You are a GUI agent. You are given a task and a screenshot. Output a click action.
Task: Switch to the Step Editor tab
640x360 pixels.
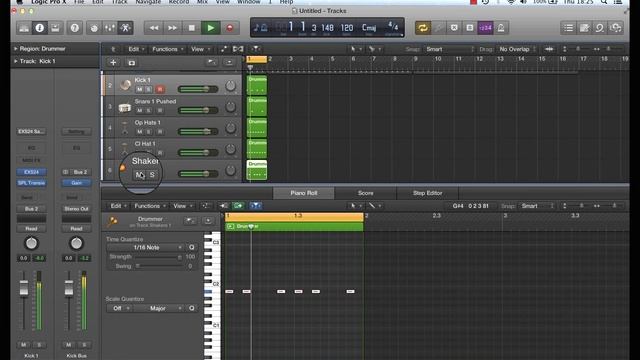pos(427,193)
